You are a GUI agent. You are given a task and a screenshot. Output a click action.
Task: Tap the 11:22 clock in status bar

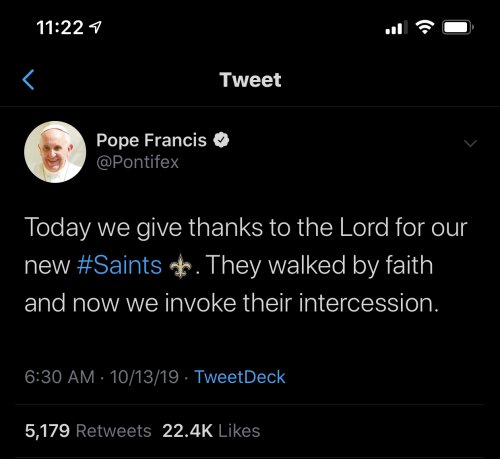coord(60,28)
